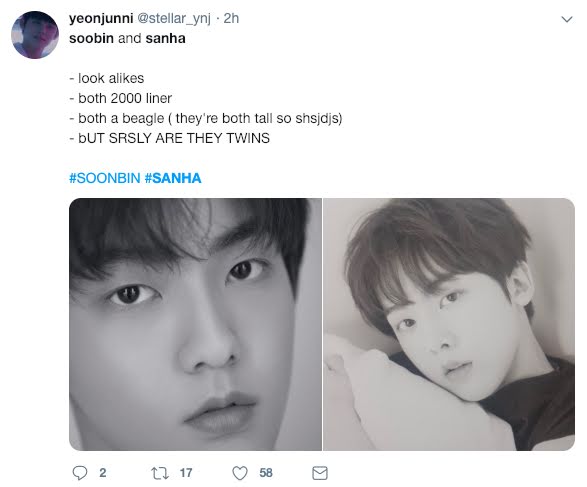The width and height of the screenshot is (587, 487).
Task: Click the reply count 2
Action: click(103, 473)
